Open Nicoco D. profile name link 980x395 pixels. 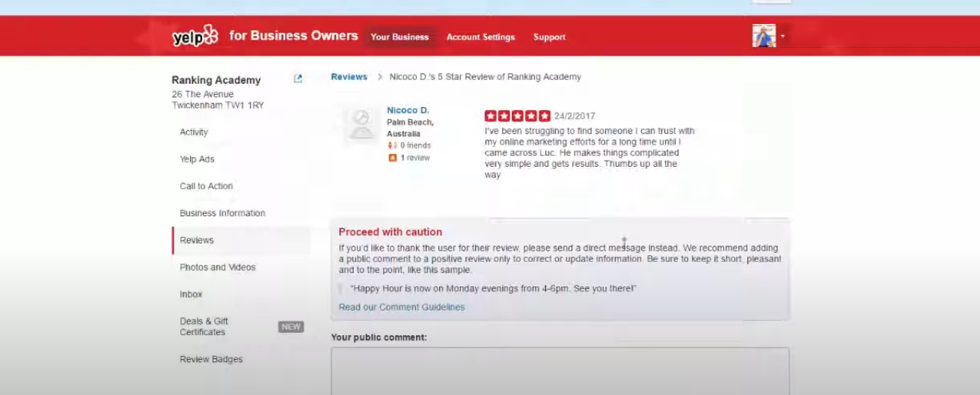(408, 110)
